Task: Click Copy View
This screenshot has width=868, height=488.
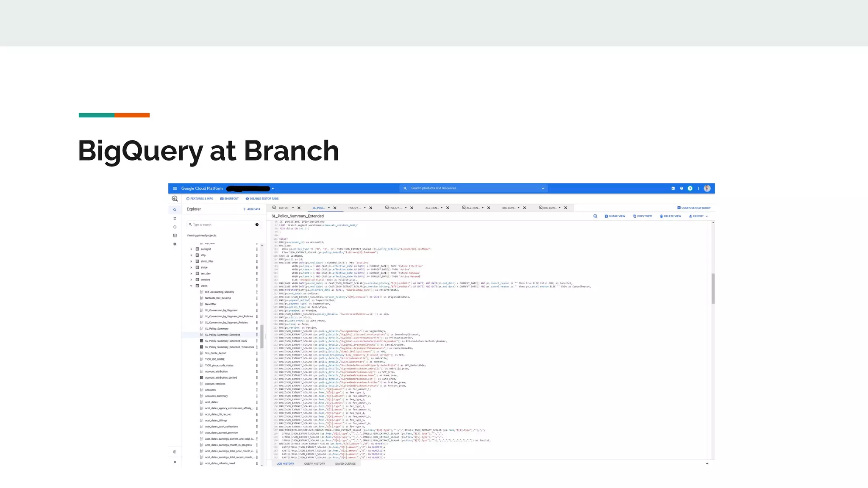Action: click(x=643, y=216)
